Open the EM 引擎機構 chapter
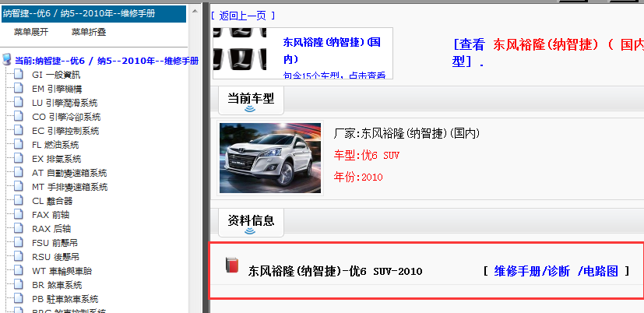Viewport: 644px width, 313px height. [57, 89]
